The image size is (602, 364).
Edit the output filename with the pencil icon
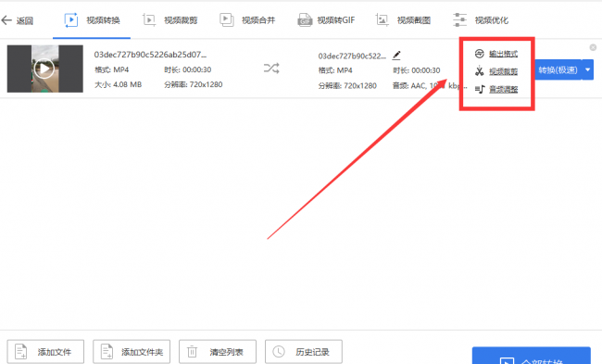[x=396, y=56]
